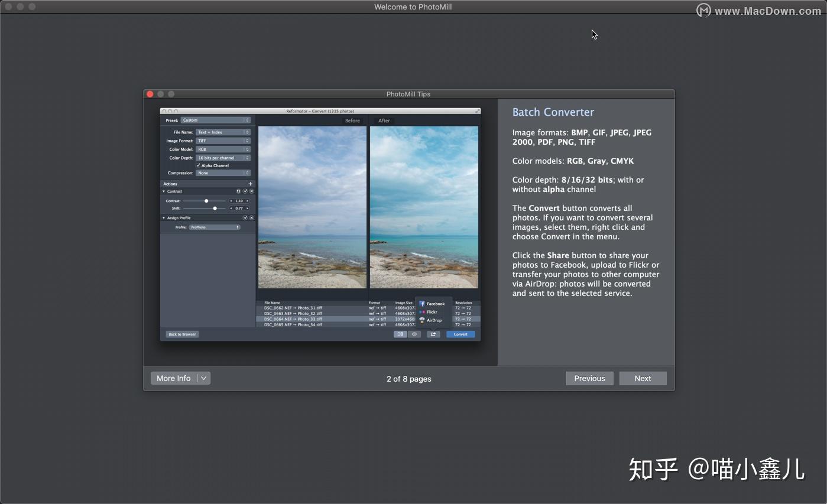Select the row DSC_0665.NEF → Photo_34.tiff

click(x=368, y=324)
